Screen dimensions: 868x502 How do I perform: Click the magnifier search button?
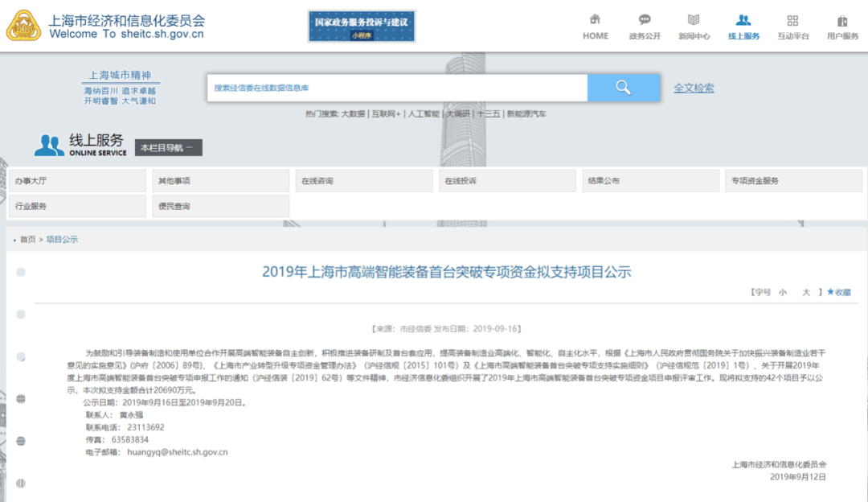coord(623,88)
